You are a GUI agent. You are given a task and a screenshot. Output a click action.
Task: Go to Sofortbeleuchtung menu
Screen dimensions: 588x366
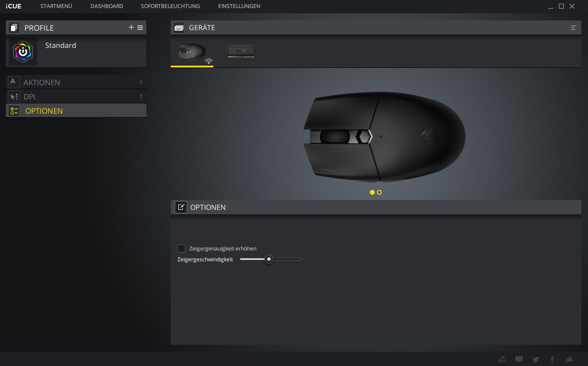tap(170, 6)
